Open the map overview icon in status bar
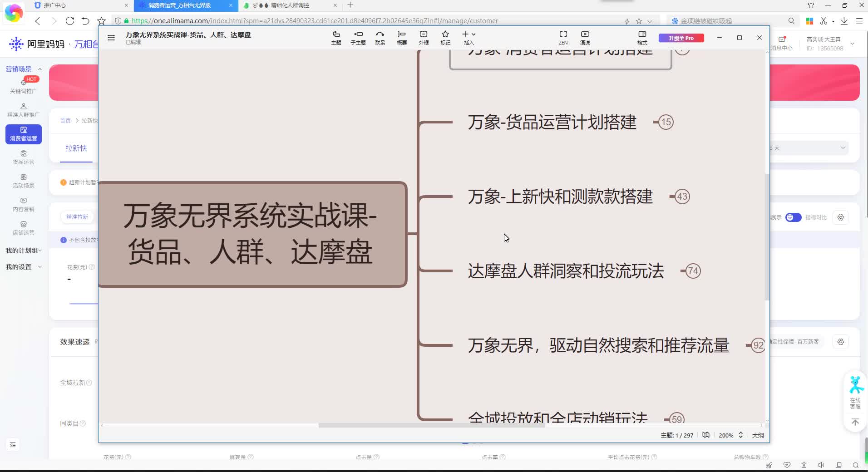Image resolution: width=868 pixels, height=472 pixels. [x=706, y=435]
